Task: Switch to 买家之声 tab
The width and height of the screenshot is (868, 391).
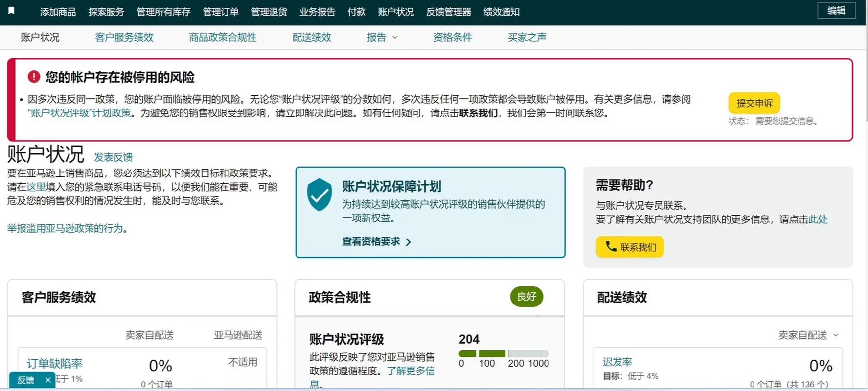Action: click(x=527, y=37)
